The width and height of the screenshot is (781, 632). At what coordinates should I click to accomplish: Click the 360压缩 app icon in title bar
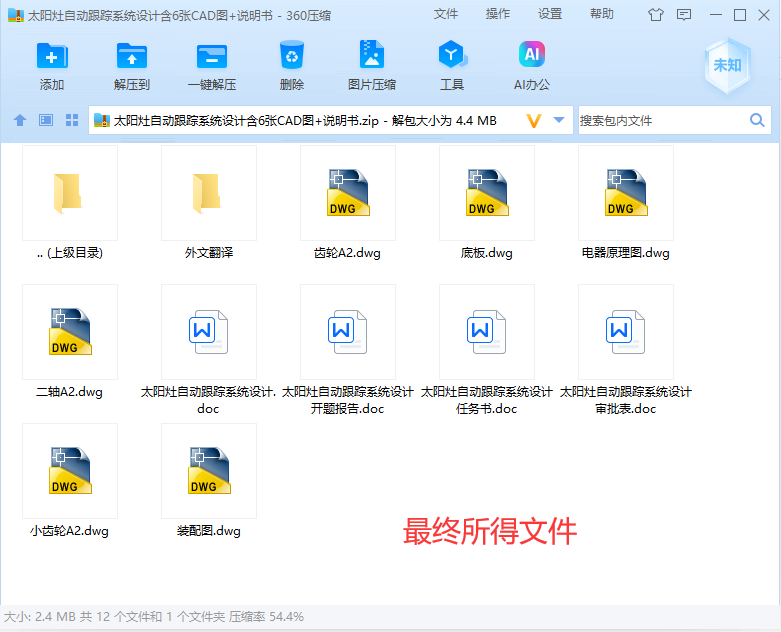pyautogui.click(x=16, y=15)
